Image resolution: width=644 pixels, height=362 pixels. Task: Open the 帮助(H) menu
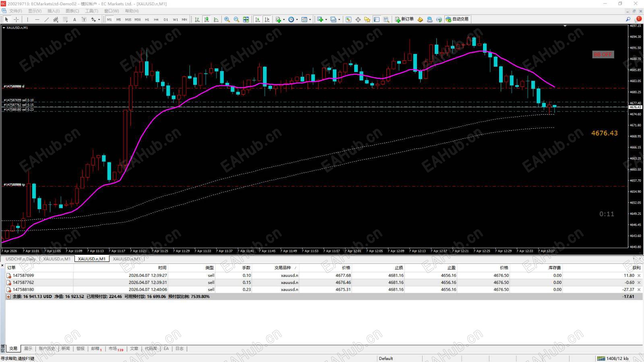click(132, 11)
